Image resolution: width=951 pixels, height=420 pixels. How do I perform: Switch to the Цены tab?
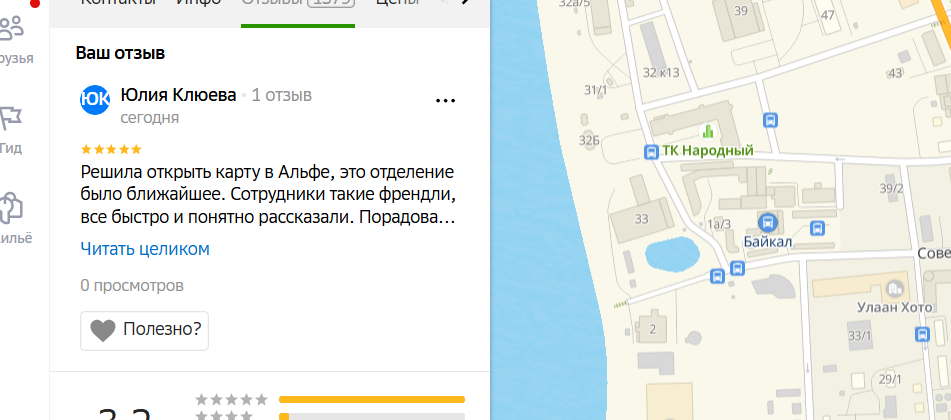tap(397, 4)
